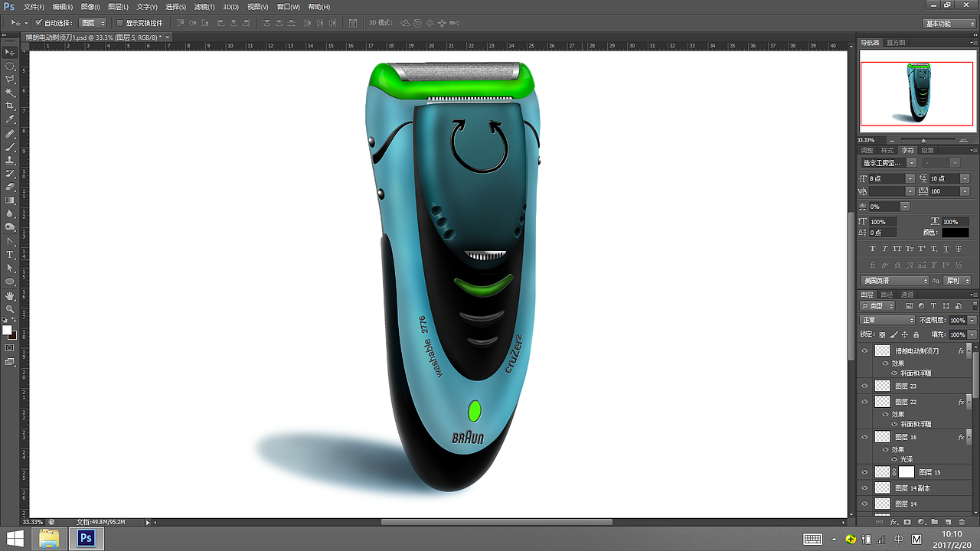
Task: Enable the 显示变换控件 checkbox
Action: 119,23
